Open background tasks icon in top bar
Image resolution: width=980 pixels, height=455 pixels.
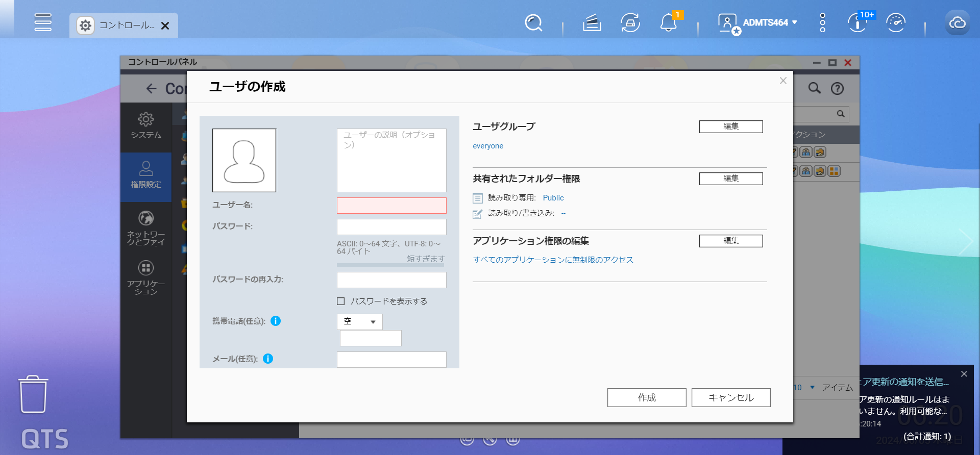592,22
